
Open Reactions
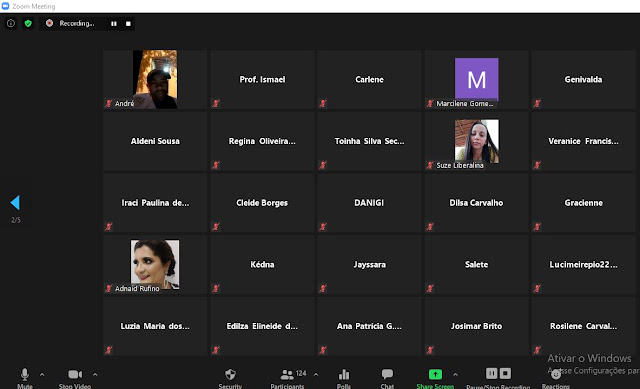point(556,378)
